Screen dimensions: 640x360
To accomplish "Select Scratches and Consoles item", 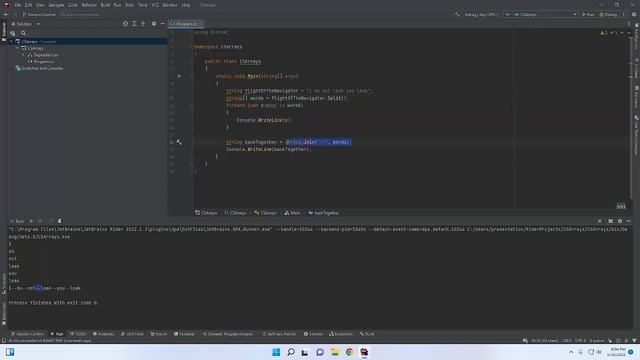I will coord(39,68).
